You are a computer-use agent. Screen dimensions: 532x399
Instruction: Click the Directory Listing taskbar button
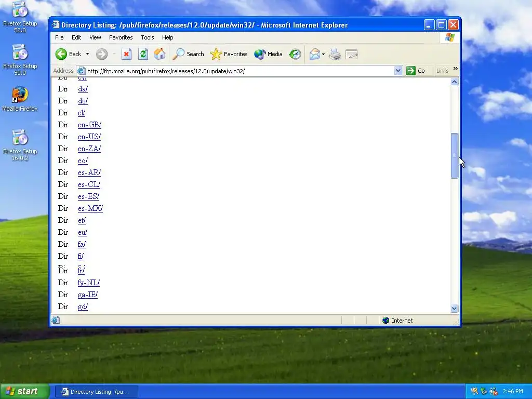(96, 392)
